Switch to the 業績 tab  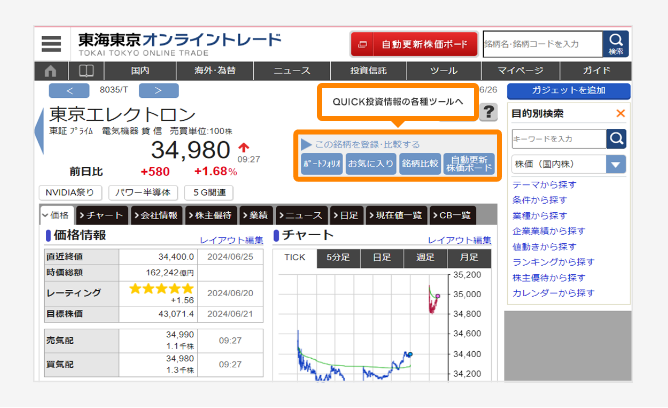256,215
